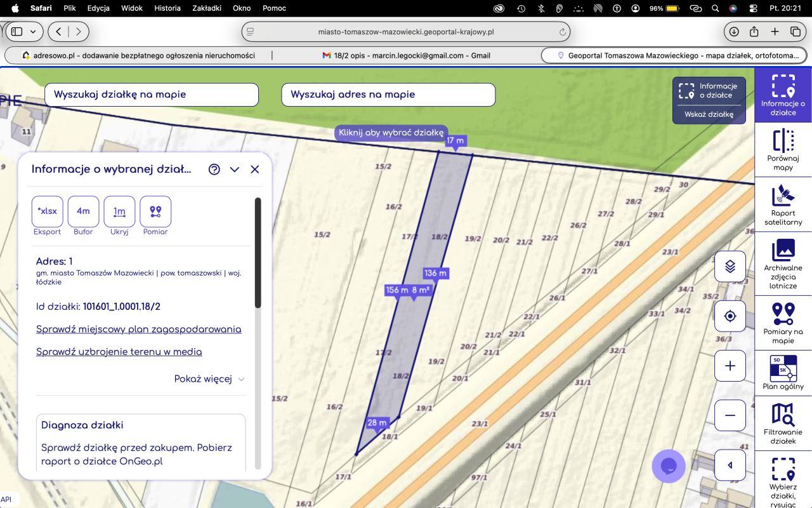
Task: Expand Pokaż więcej details
Action: [209, 379]
